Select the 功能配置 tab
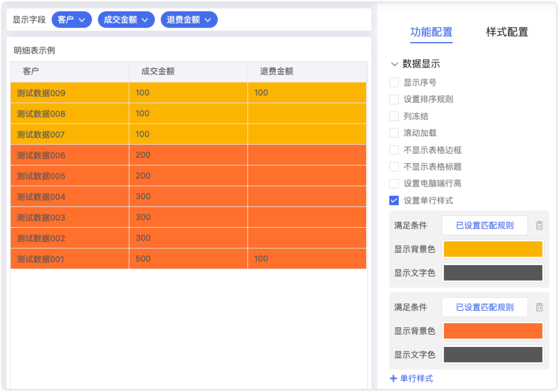This screenshot has width=559, height=392. click(431, 33)
